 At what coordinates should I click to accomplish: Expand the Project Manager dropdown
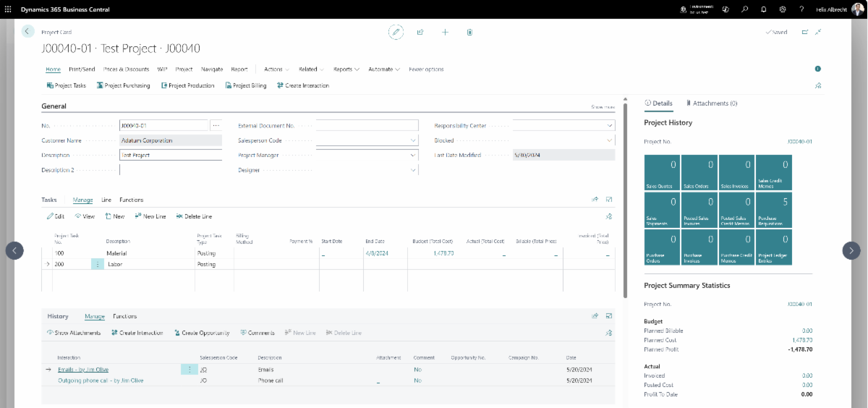click(x=413, y=155)
